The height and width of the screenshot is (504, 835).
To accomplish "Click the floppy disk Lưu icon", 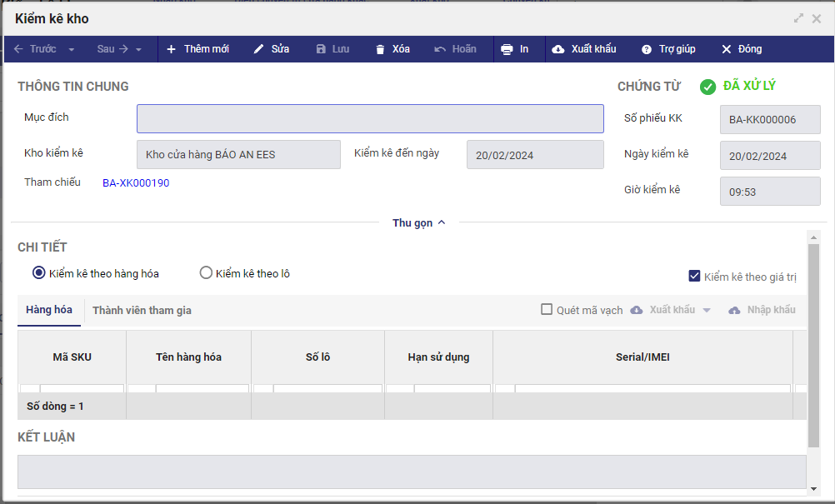I will click(x=321, y=49).
